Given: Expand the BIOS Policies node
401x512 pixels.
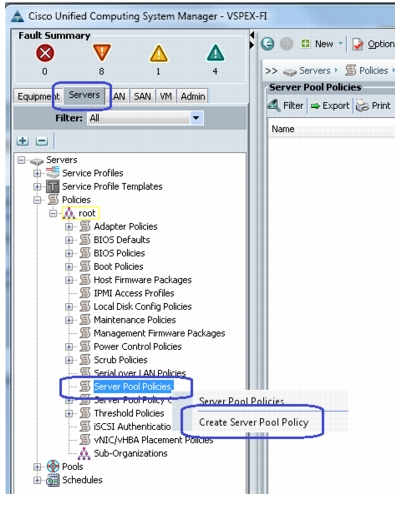Looking at the screenshot, I should click(x=69, y=253).
